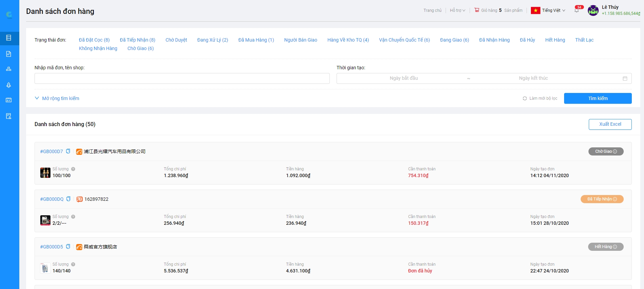The height and width of the screenshot is (289, 644).
Task: Click the rocket icon in sidebar
Action: tap(9, 85)
